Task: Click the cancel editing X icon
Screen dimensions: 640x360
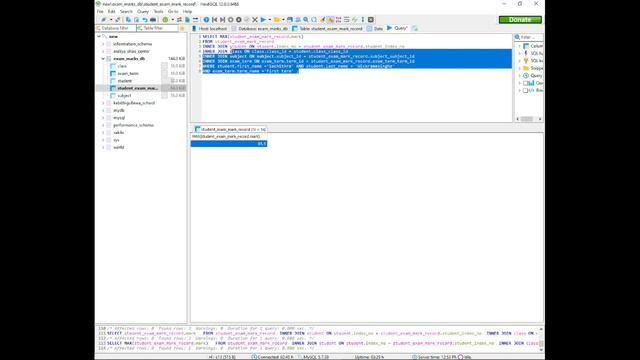Action: click(x=255, y=20)
